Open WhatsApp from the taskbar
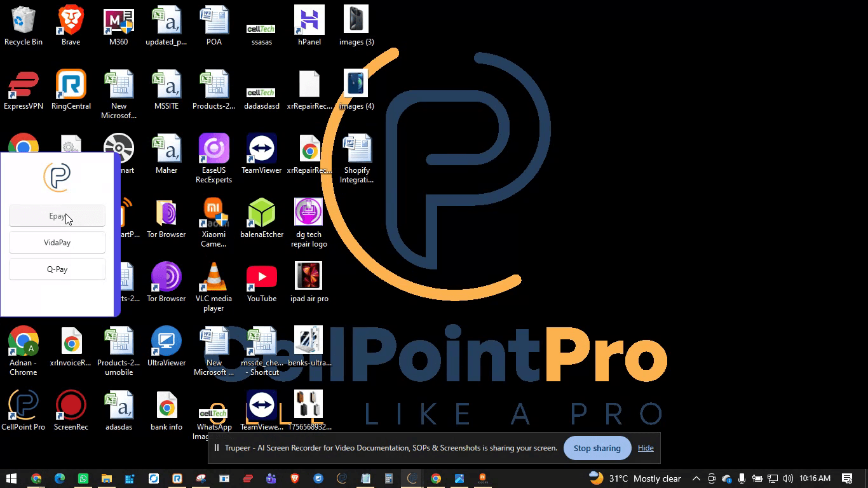The image size is (868, 488). tap(83, 478)
